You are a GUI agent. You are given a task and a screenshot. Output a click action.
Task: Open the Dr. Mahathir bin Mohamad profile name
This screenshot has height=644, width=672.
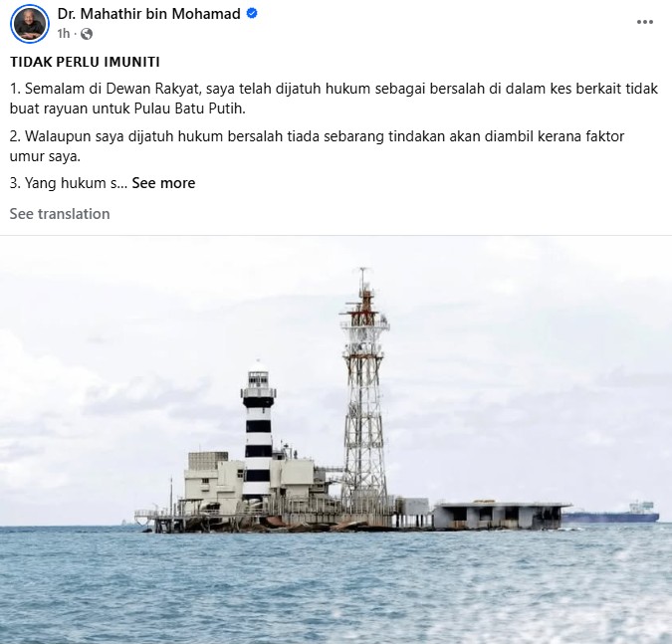click(148, 14)
